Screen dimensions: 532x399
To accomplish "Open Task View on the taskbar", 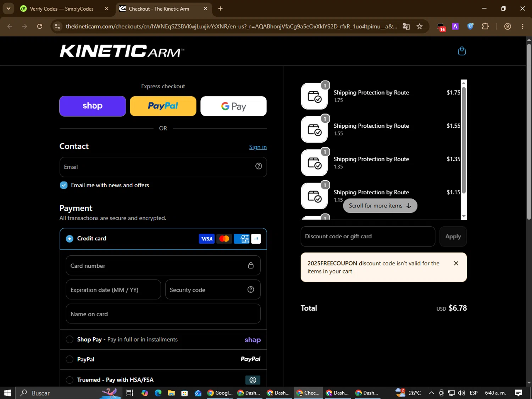I will [130, 393].
